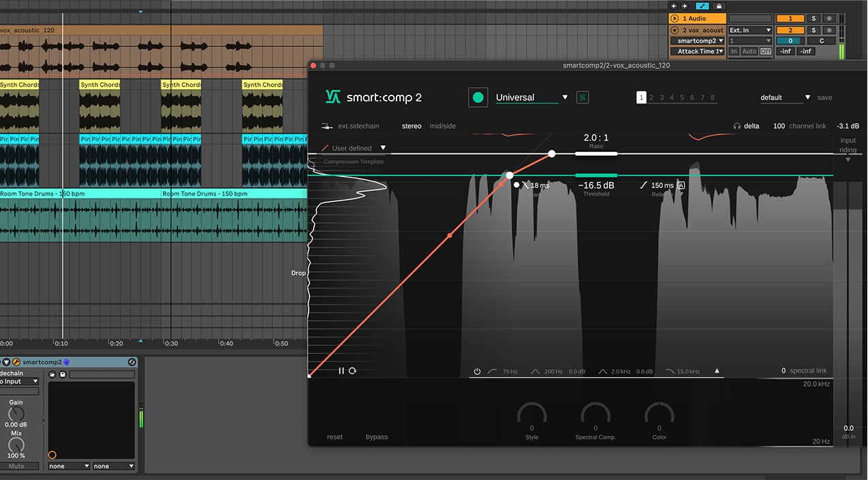
Task: Select the 75 Hz low-cut filter icon
Action: pos(492,372)
